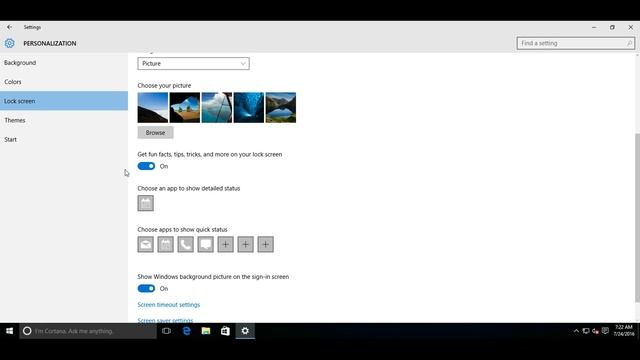The height and width of the screenshot is (360, 640).
Task: Click the search magnifier in Find a setting
Action: [x=629, y=43]
